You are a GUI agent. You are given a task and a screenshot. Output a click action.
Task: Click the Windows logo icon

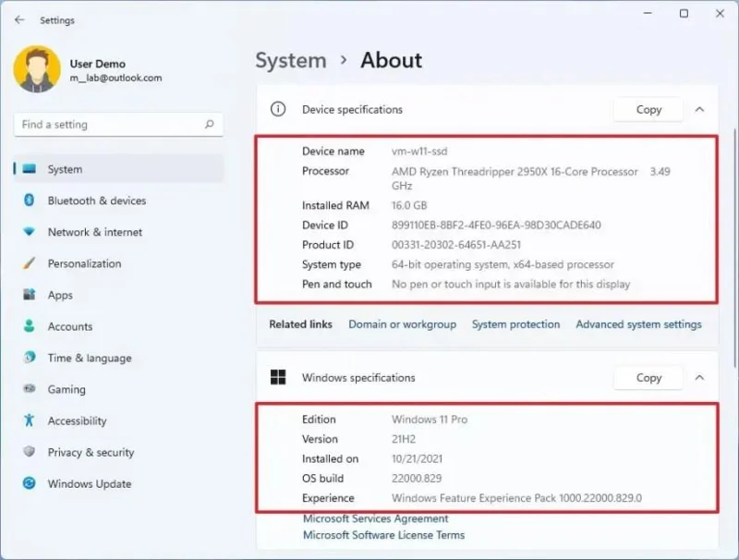click(278, 377)
